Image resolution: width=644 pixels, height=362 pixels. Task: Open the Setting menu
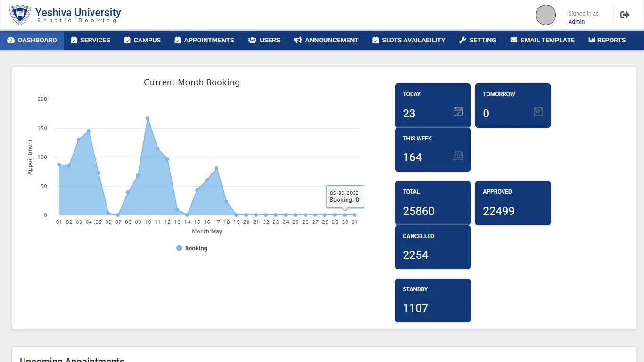[x=478, y=41]
